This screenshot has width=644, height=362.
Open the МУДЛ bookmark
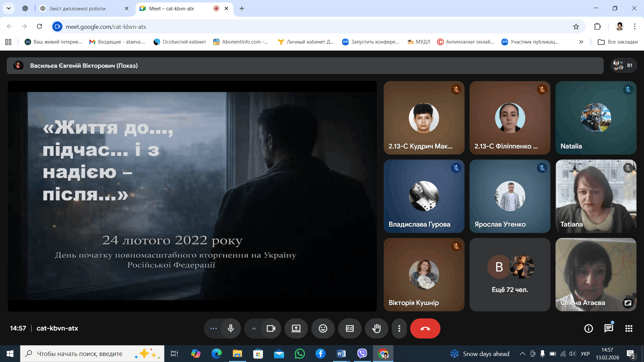(x=419, y=42)
